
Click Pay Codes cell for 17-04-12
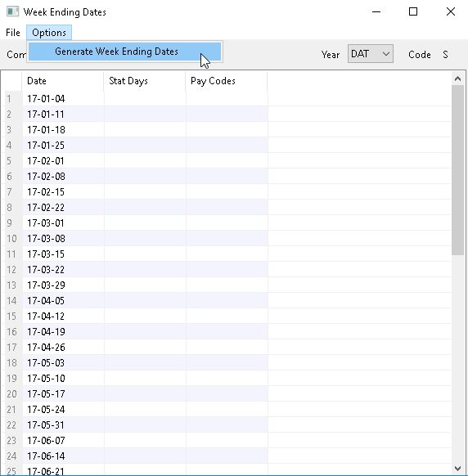pos(227,316)
